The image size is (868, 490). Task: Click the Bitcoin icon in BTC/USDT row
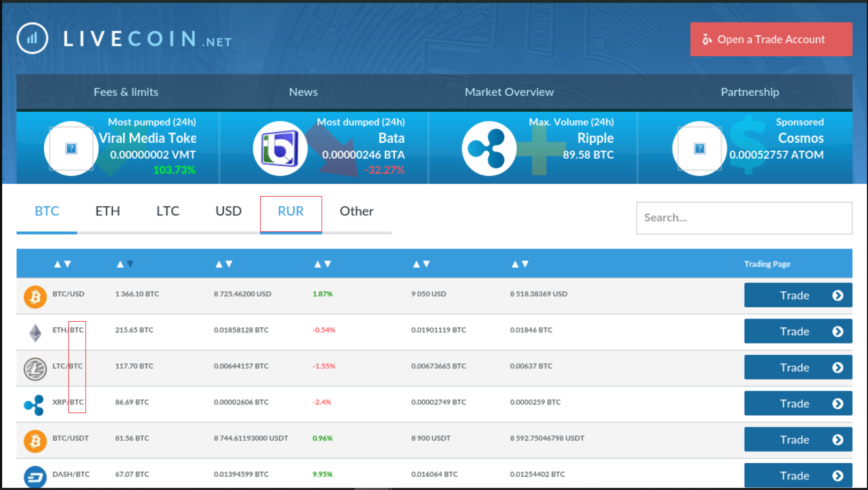[x=35, y=441]
